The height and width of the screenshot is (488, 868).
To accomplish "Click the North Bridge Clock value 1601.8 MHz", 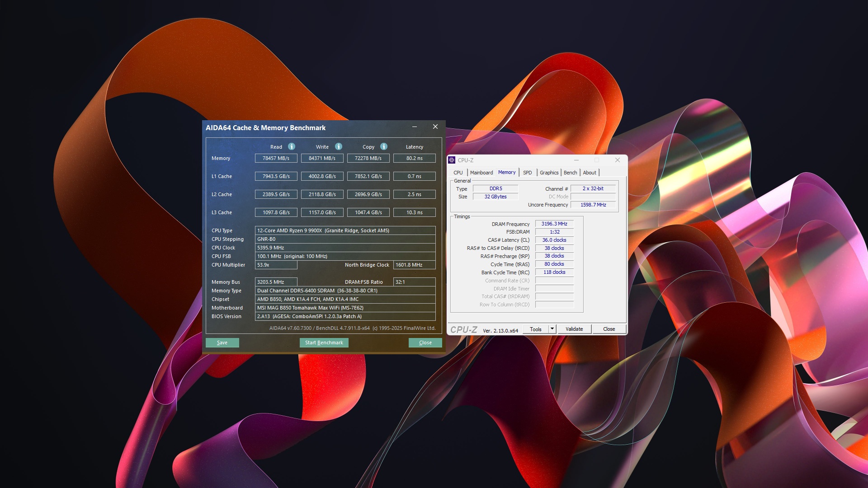I will 415,265.
